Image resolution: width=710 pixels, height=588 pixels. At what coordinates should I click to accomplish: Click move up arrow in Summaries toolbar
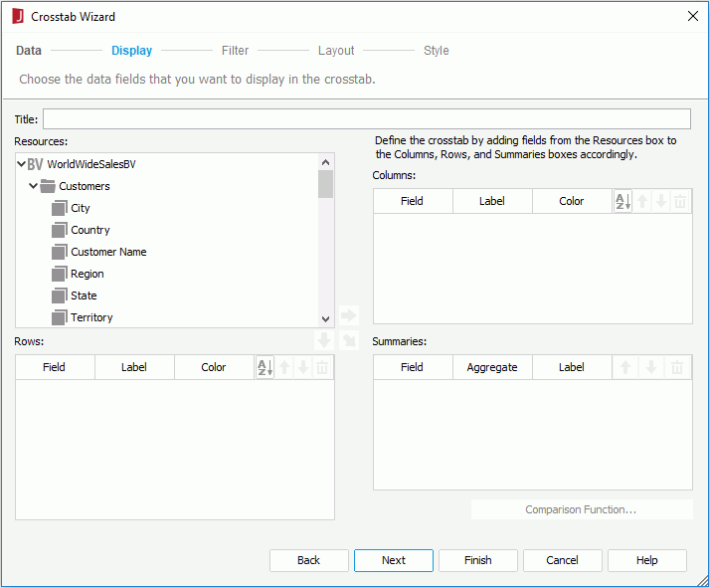coord(625,367)
